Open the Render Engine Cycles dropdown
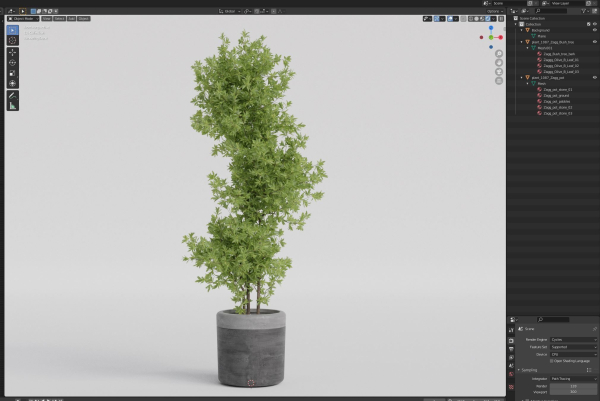 [x=573, y=339]
